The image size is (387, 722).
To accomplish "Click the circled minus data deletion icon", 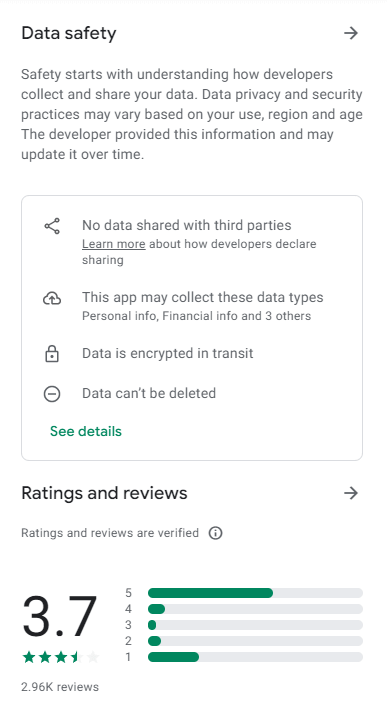I will [x=52, y=394].
